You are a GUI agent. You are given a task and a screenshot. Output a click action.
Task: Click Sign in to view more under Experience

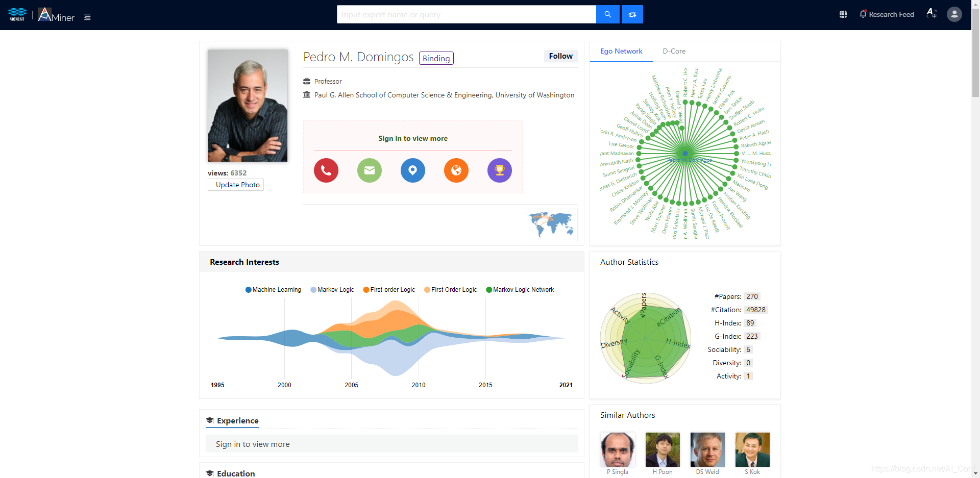point(253,444)
